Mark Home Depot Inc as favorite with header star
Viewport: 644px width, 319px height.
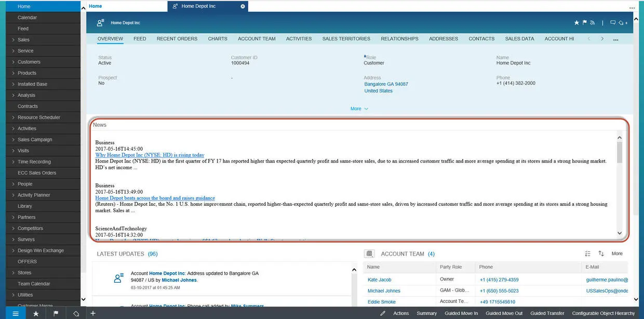(576, 23)
